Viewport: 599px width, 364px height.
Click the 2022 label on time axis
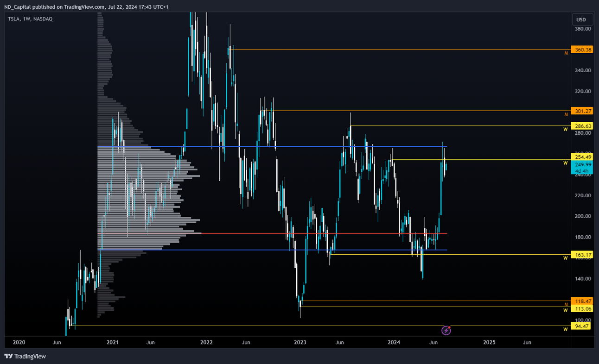(x=206, y=343)
